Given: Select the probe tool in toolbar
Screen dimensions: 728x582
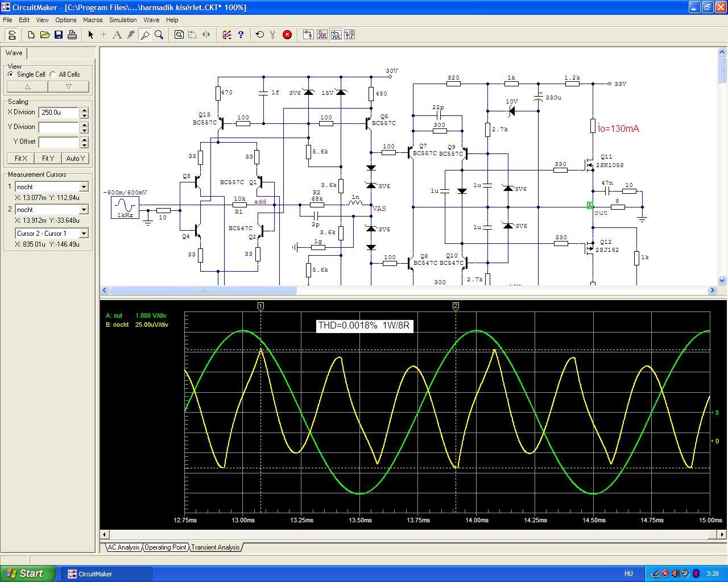Looking at the screenshot, I should coord(145,35).
